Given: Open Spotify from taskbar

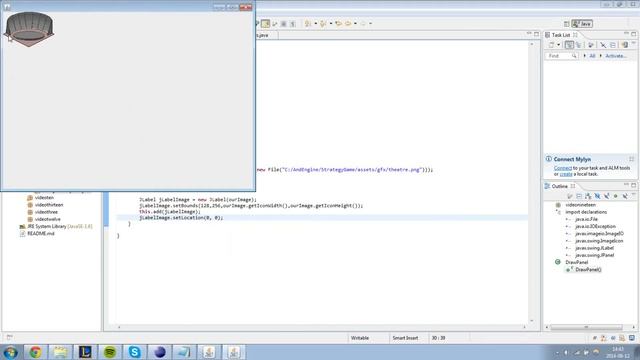Looking at the screenshot, I should (x=110, y=352).
